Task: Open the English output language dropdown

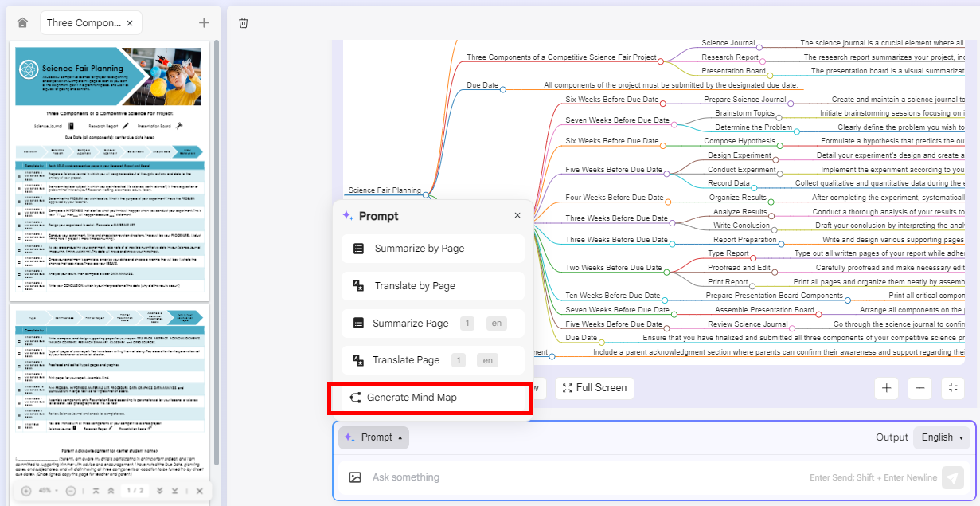Action: click(x=941, y=437)
